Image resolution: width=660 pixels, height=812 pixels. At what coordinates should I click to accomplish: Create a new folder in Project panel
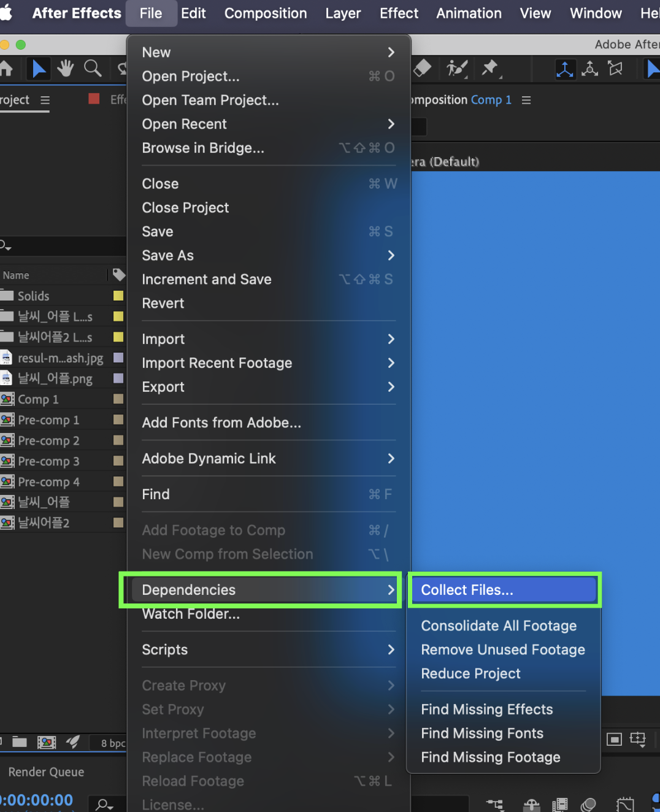click(20, 742)
